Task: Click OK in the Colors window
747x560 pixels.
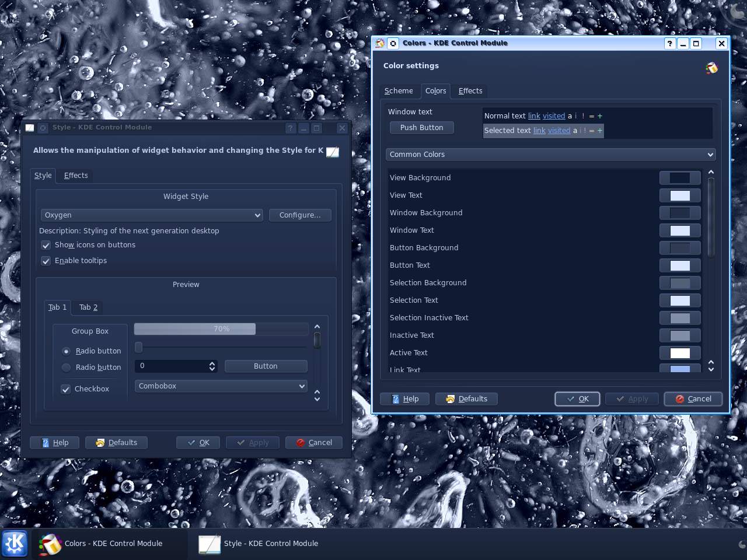Action: tap(577, 399)
